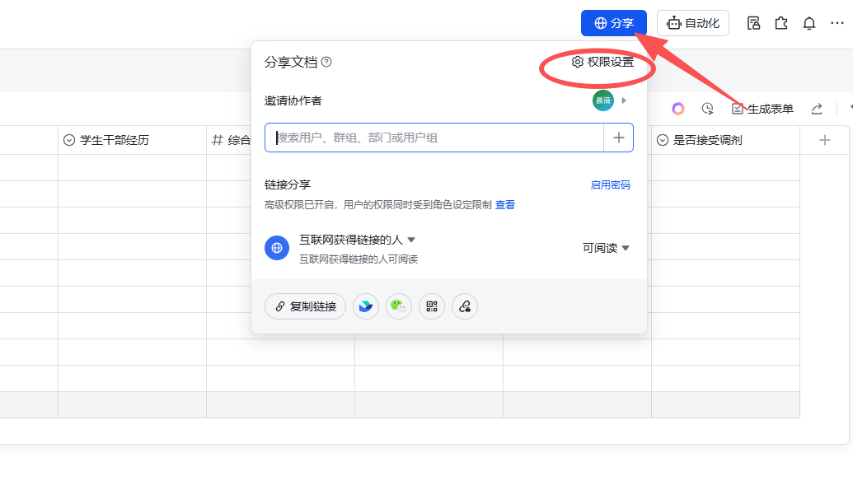Click the advanced permissions lock-table icon
Viewport: 853px width, 504px height.
(753, 23)
